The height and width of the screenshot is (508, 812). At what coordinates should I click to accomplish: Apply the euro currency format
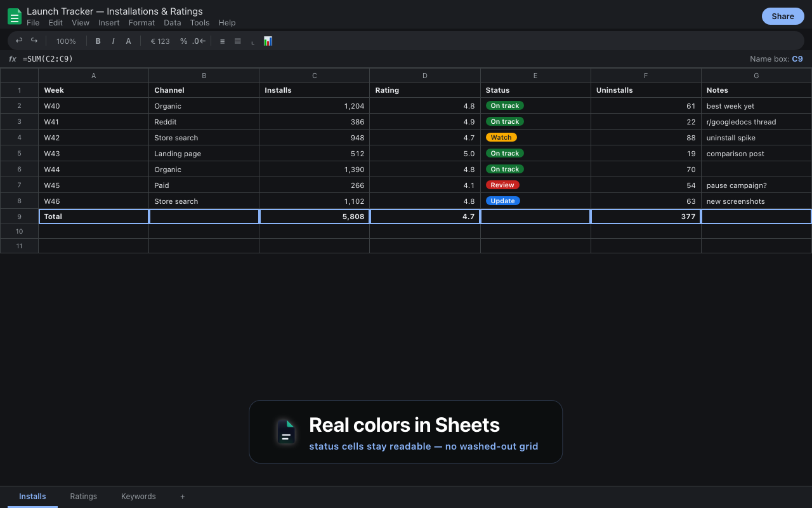coord(160,41)
